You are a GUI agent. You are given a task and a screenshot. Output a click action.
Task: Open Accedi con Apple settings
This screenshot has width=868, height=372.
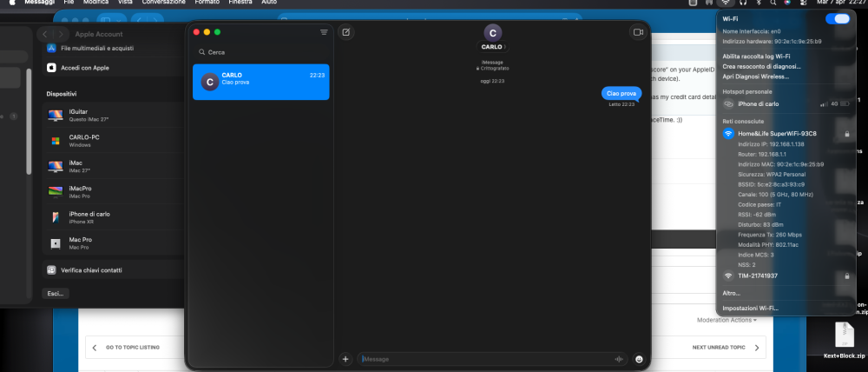point(114,68)
